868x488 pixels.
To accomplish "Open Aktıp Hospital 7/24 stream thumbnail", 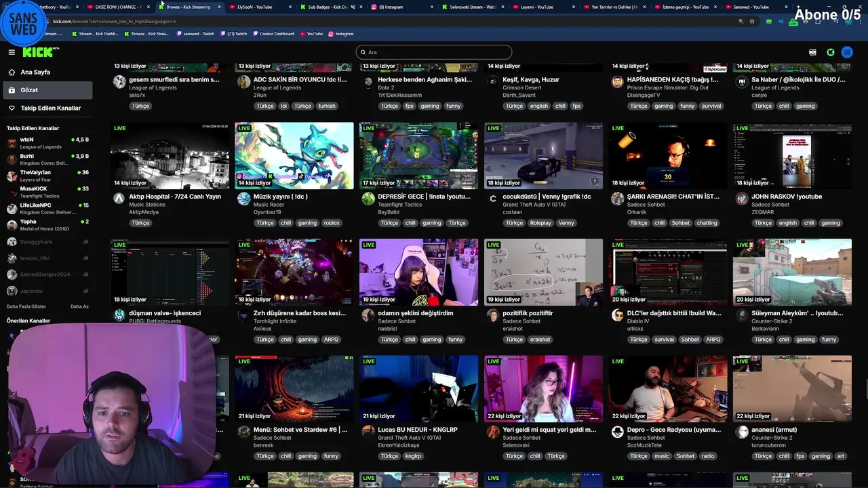I will (x=170, y=155).
